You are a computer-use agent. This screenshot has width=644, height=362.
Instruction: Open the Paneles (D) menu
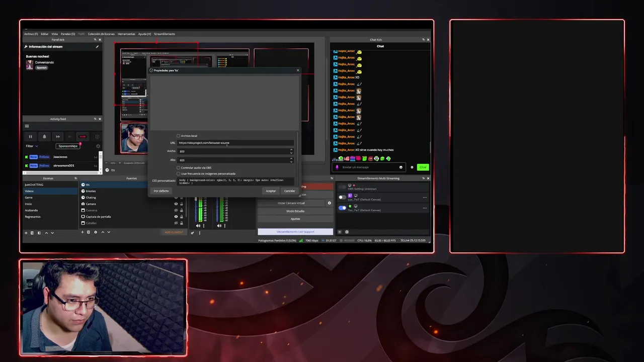pos(68,34)
